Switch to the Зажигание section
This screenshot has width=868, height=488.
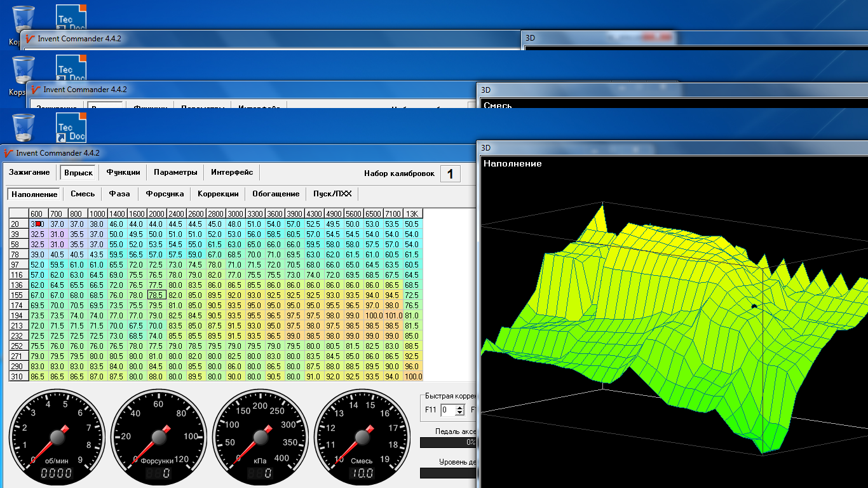pos(29,172)
